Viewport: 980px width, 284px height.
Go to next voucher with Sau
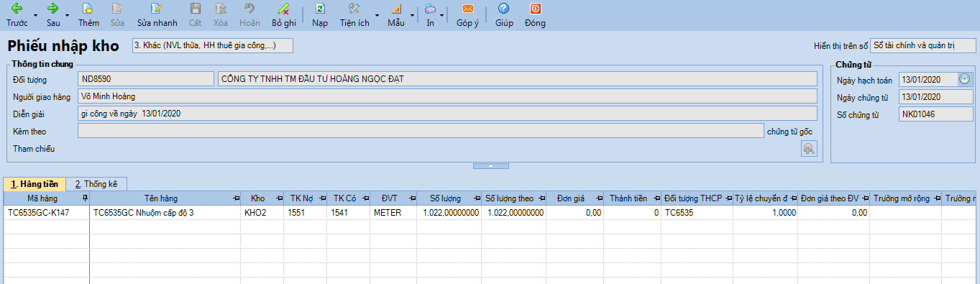(52, 9)
